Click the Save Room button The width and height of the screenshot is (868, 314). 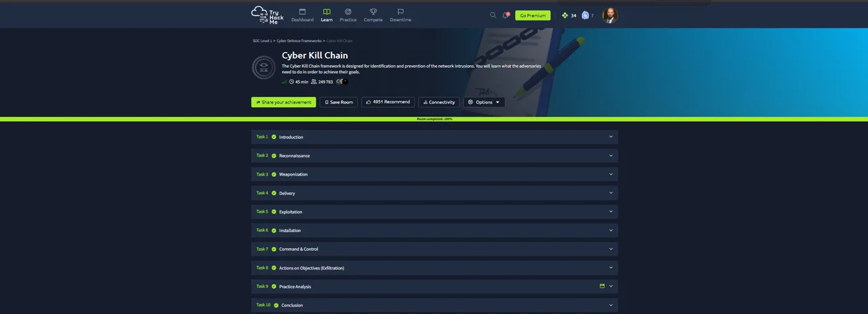tap(339, 102)
